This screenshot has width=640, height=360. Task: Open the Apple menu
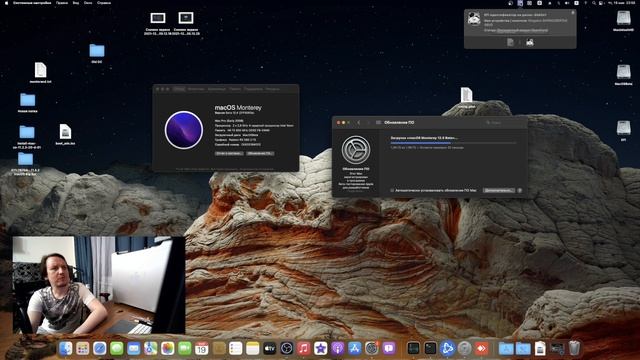point(6,3)
